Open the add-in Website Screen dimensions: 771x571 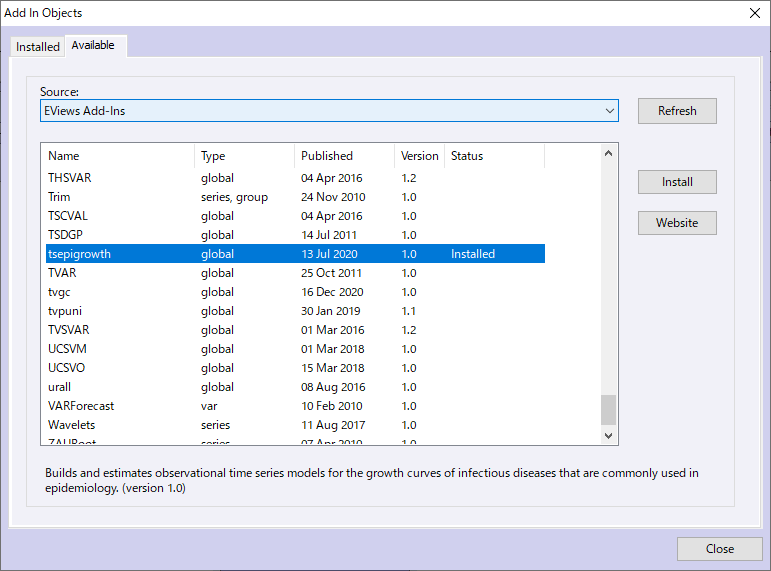point(677,223)
